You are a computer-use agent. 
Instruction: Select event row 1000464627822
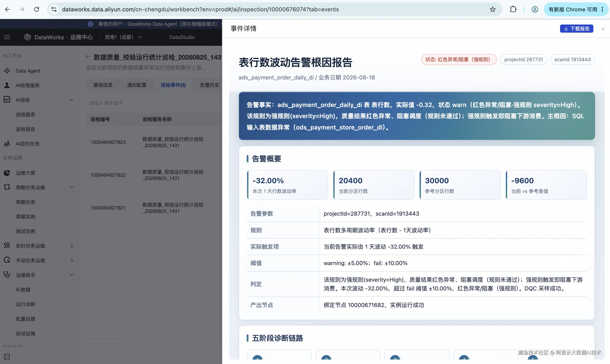(154, 175)
